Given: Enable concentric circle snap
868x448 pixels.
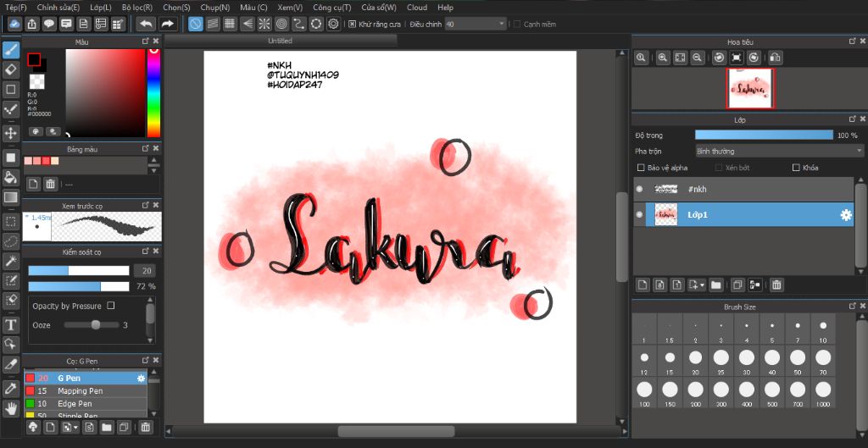Looking at the screenshot, I should [281, 24].
